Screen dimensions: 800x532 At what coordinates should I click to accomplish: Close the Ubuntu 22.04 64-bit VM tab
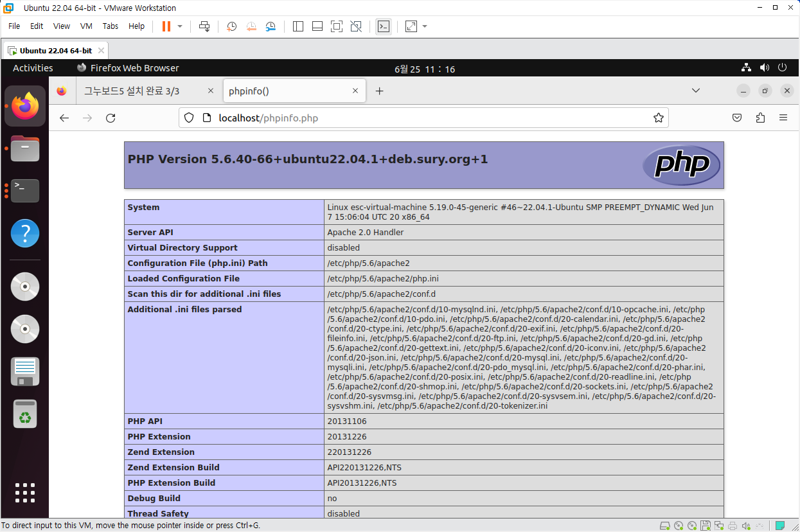pyautogui.click(x=102, y=50)
